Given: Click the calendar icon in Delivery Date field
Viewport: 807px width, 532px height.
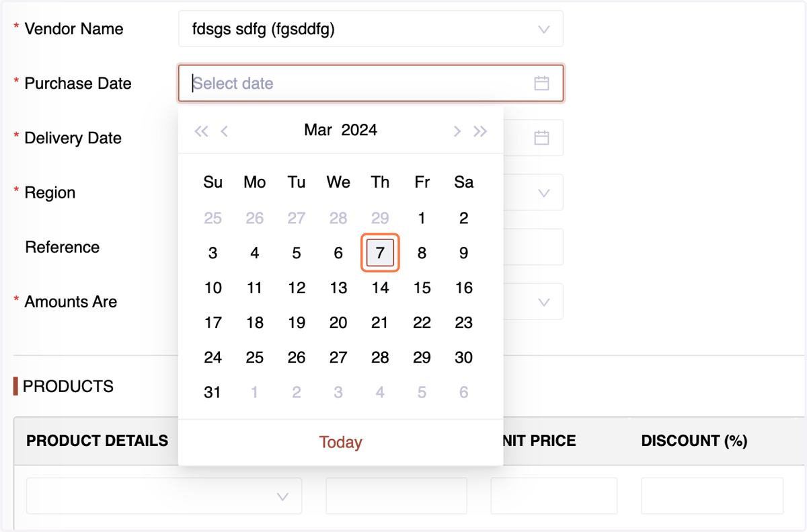Looking at the screenshot, I should (541, 138).
